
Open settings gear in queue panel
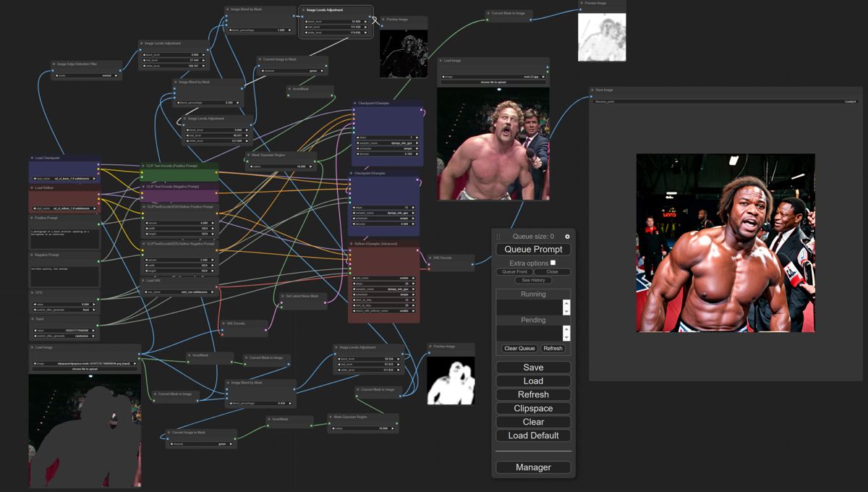pyautogui.click(x=567, y=237)
